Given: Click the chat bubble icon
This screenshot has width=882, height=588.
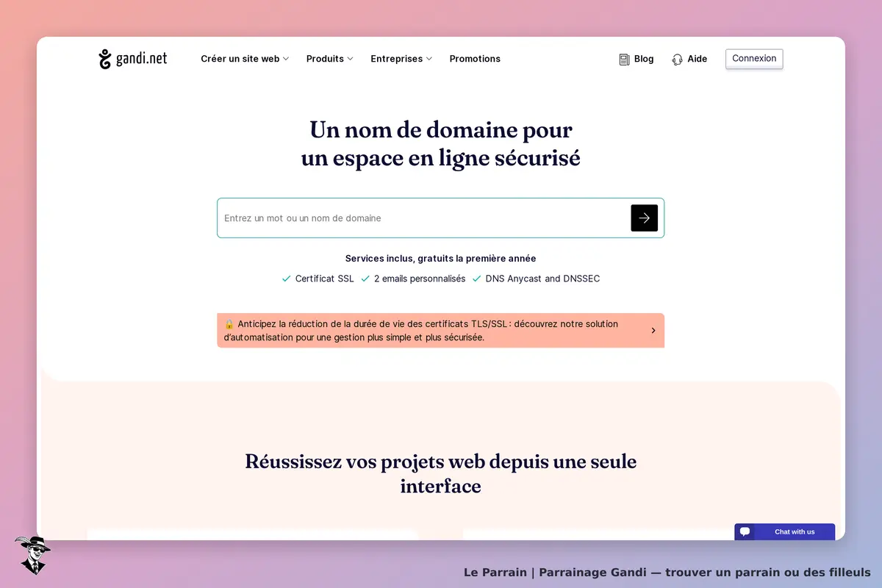Looking at the screenshot, I should tap(745, 531).
